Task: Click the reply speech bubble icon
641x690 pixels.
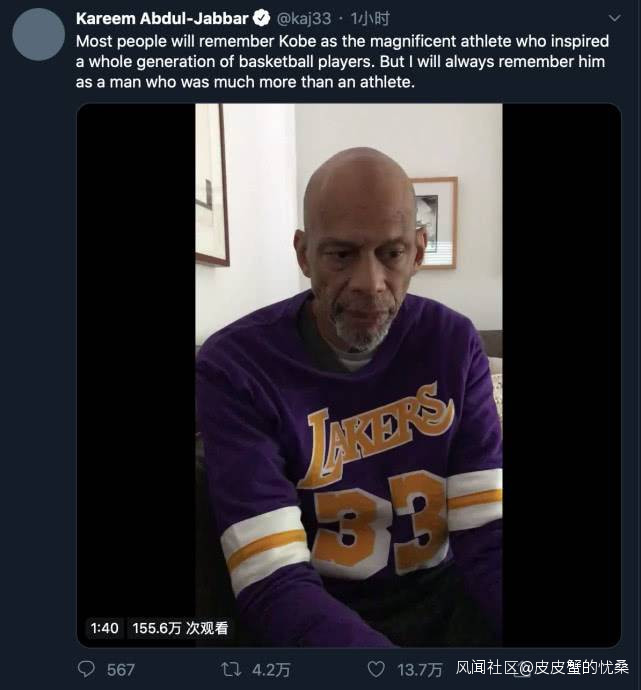Action: pyautogui.click(x=87, y=669)
